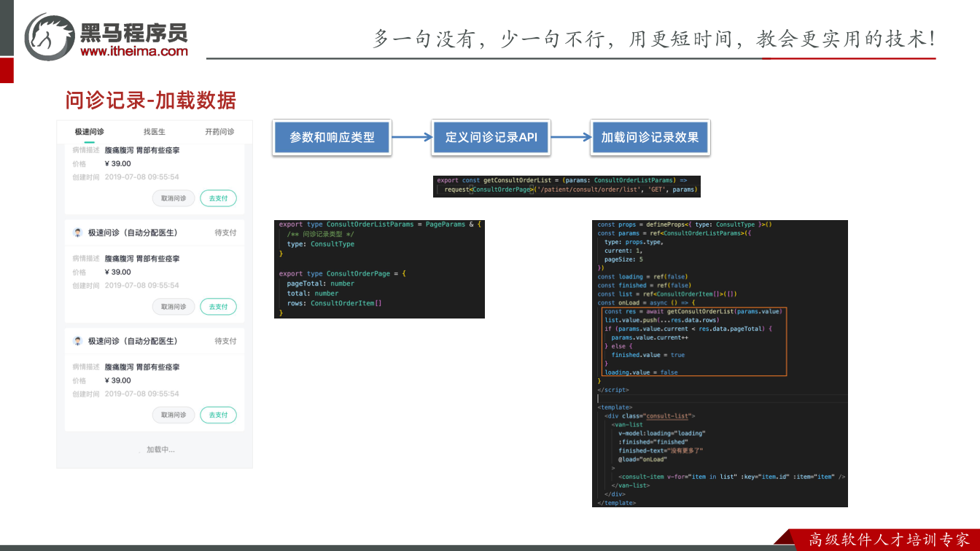The image size is (980, 551).
Task: Click the 取消问诊 button nearest 加载中 text
Action: [174, 415]
